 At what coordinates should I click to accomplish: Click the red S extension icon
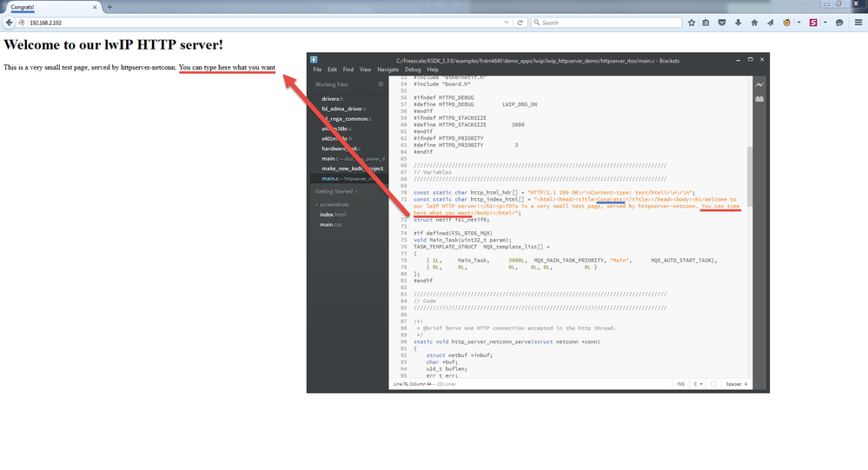point(813,23)
